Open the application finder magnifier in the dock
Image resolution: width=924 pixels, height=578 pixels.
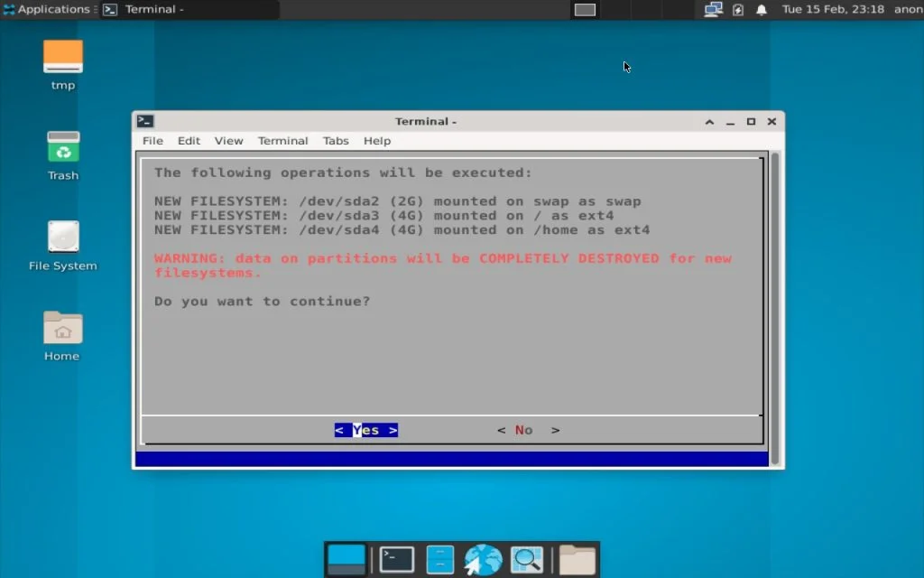coord(527,559)
